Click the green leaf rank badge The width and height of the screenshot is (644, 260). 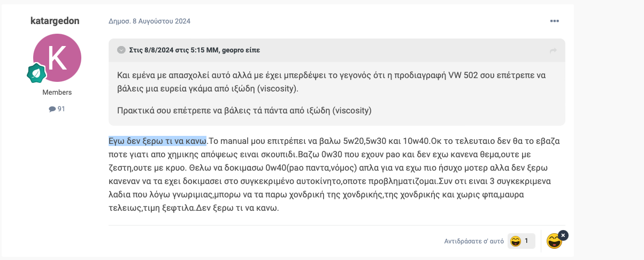click(36, 73)
